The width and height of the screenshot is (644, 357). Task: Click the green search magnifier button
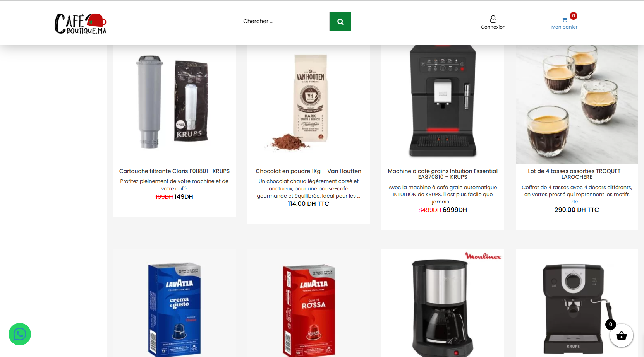click(340, 21)
